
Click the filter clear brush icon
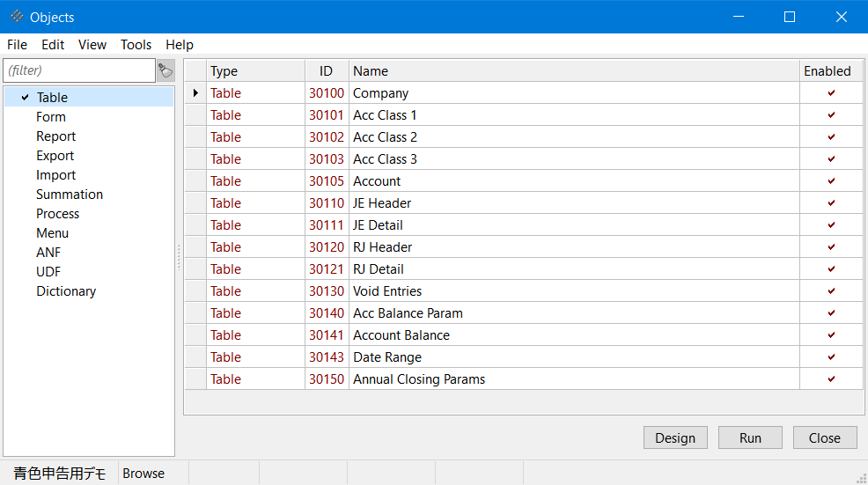(166, 70)
